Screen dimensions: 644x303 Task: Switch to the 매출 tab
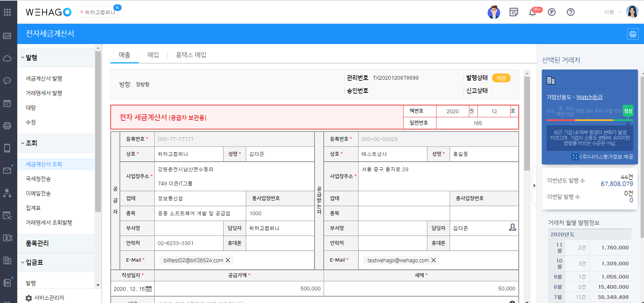tap(125, 55)
